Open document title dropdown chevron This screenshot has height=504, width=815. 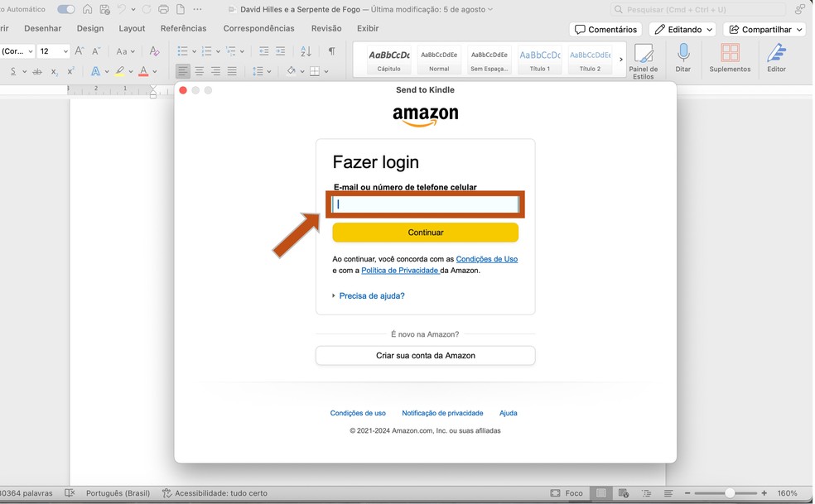click(490, 9)
